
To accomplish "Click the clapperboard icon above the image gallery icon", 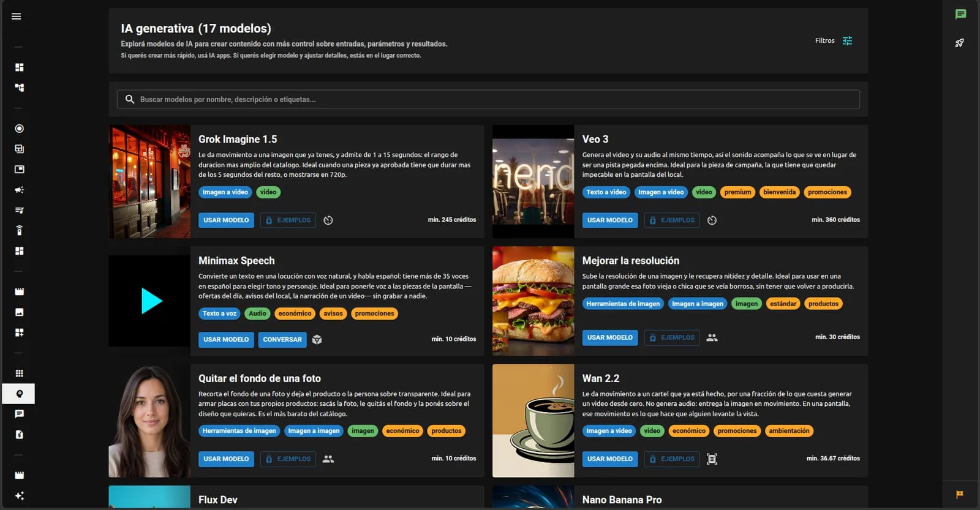I will [x=20, y=291].
